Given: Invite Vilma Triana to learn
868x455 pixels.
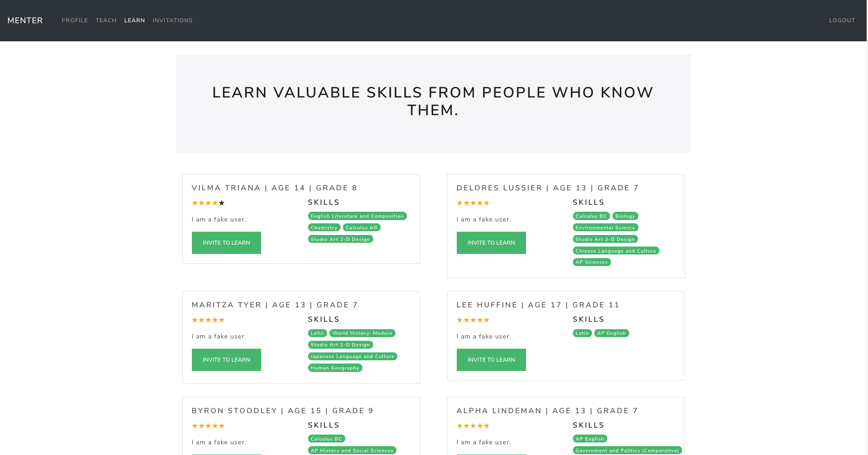Looking at the screenshot, I should tap(226, 243).
